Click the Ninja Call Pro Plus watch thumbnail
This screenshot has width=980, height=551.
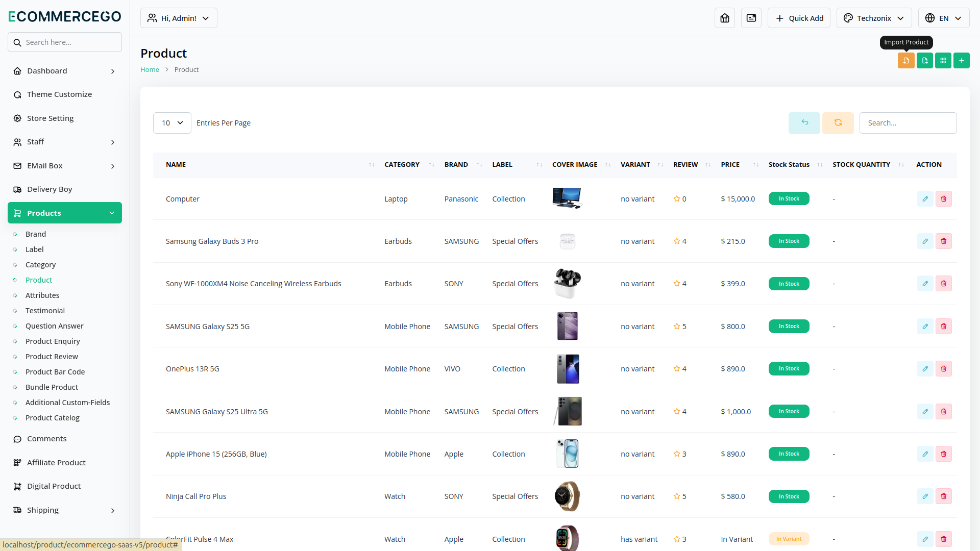[567, 496]
